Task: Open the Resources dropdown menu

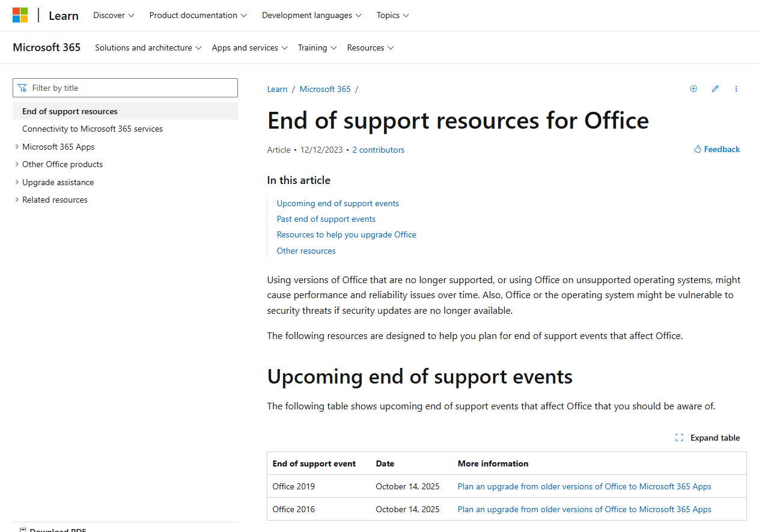Action: [x=370, y=47]
